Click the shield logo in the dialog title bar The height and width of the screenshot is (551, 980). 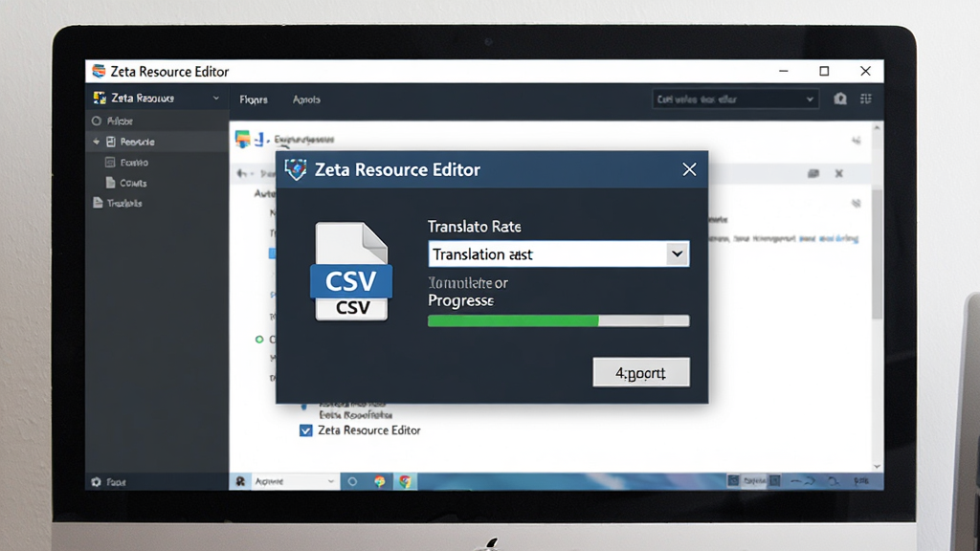(x=296, y=169)
